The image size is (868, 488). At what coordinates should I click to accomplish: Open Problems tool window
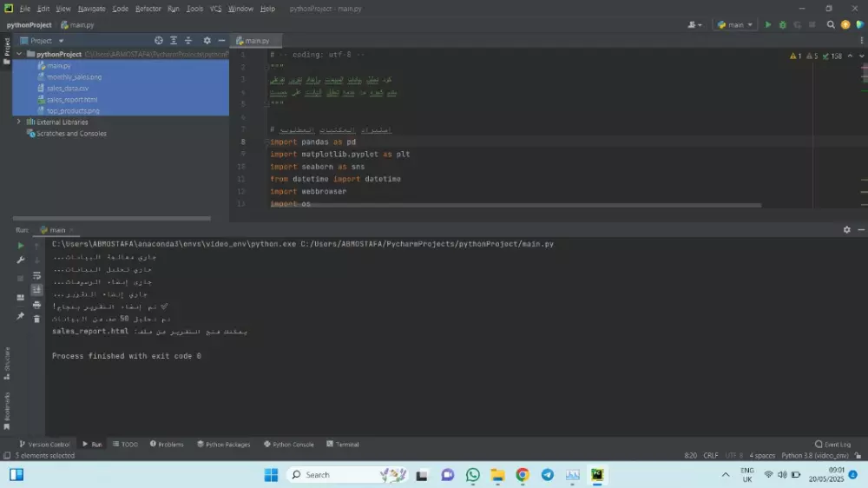[x=167, y=445]
